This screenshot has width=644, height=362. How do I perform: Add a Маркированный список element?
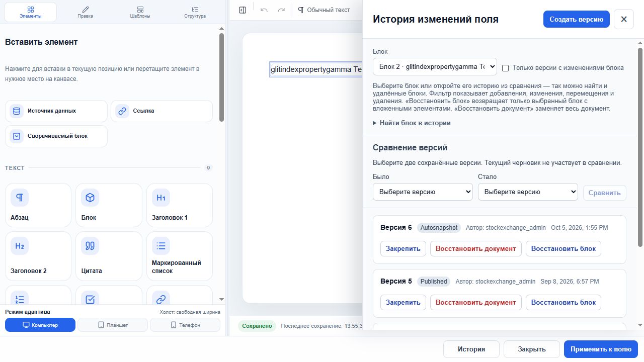pos(180,256)
